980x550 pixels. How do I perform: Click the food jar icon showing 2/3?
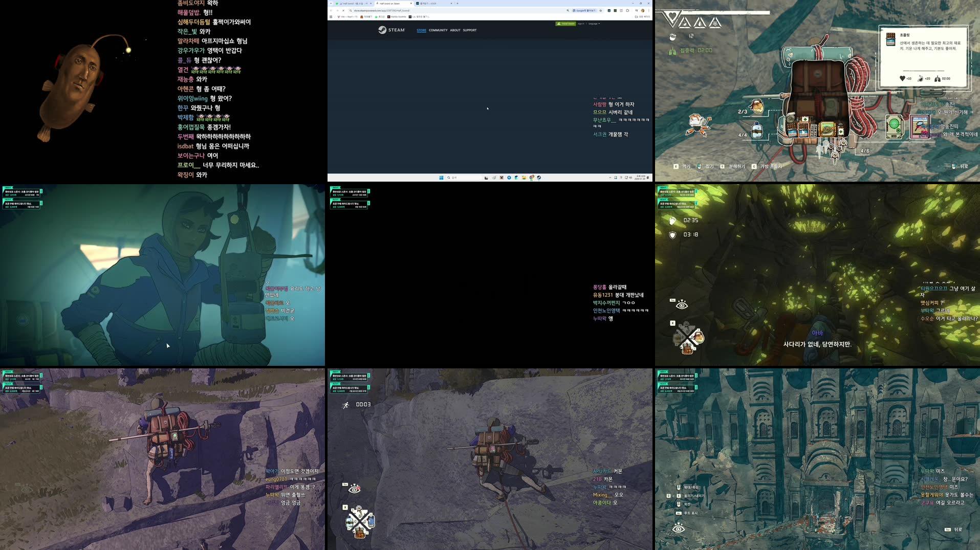tap(756, 107)
